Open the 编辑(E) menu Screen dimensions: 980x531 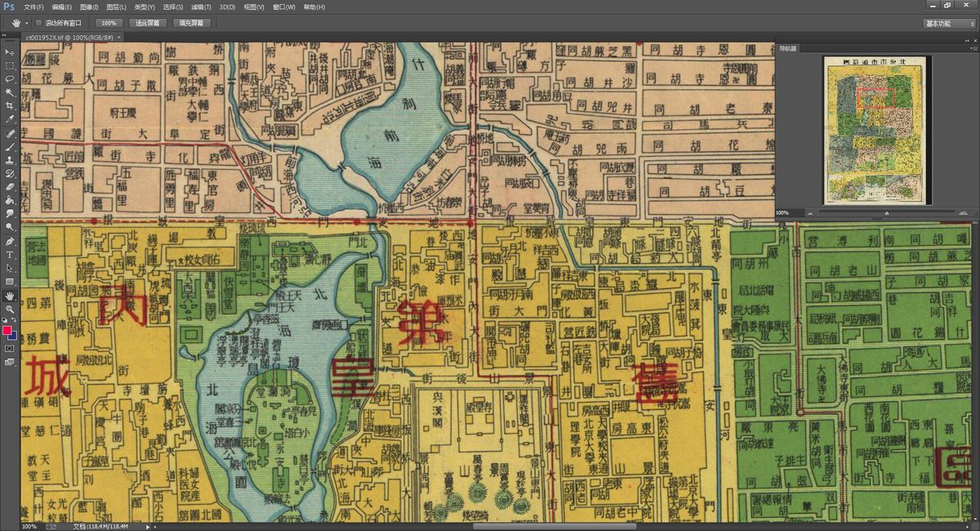tap(62, 7)
